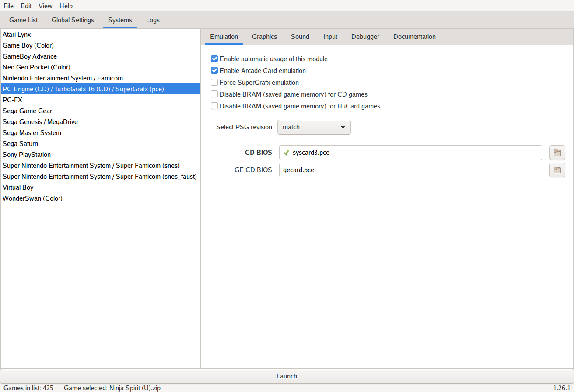The width and height of the screenshot is (574, 392).
Task: Select Atari Lynx in systems list
Action: (x=101, y=35)
